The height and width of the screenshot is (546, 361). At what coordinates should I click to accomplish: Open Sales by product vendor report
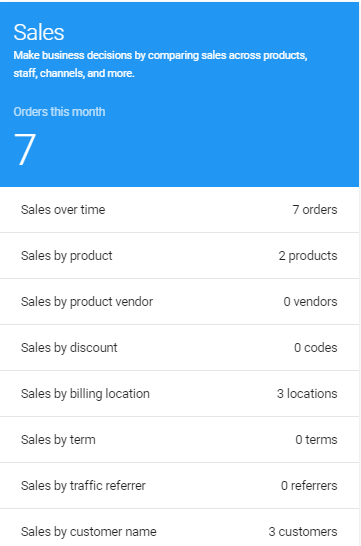click(179, 302)
